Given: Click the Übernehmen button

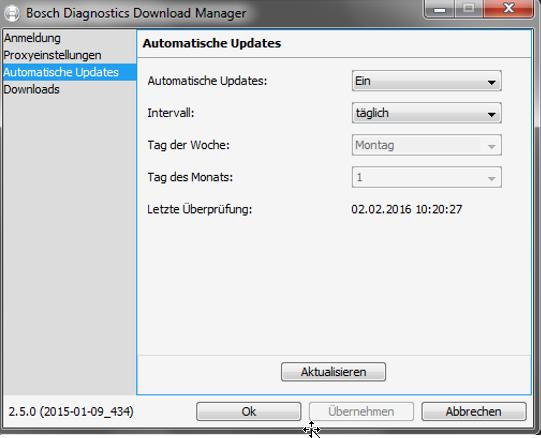Looking at the screenshot, I should (361, 411).
